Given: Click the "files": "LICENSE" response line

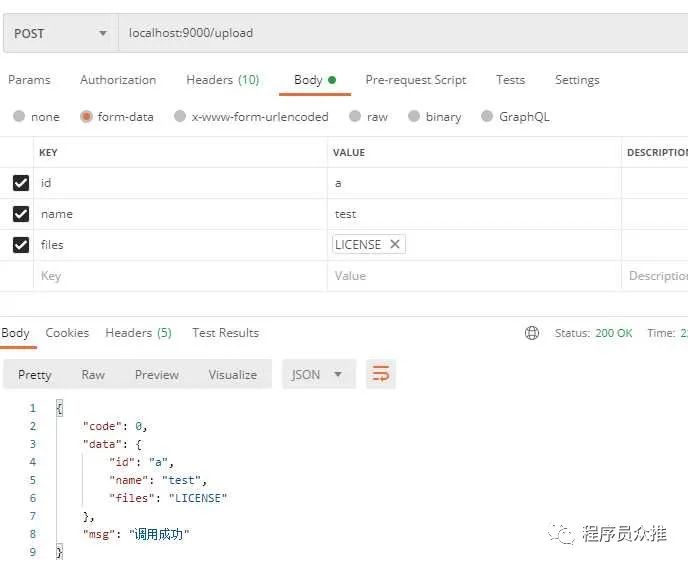Looking at the screenshot, I should click(168, 498).
